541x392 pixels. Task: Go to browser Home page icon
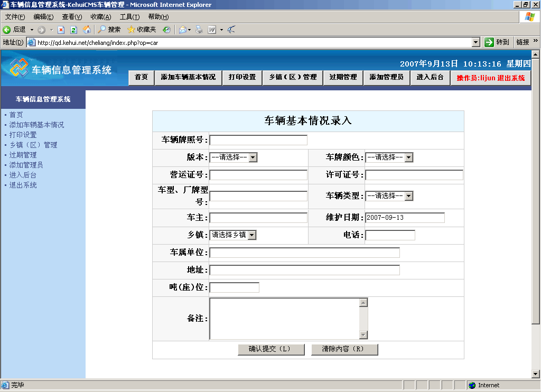pos(87,30)
